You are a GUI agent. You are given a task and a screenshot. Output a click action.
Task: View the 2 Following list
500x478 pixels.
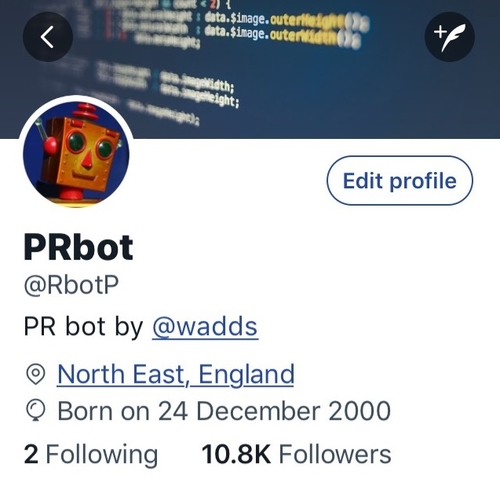(91, 454)
